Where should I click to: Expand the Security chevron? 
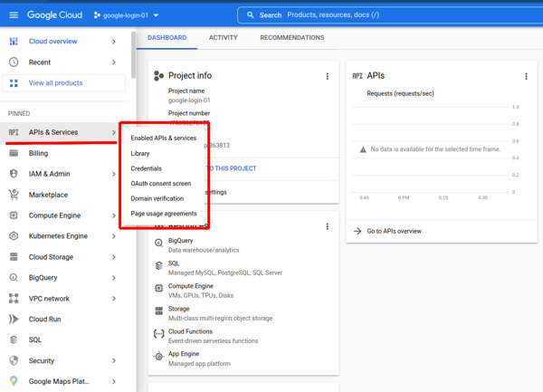(x=114, y=360)
